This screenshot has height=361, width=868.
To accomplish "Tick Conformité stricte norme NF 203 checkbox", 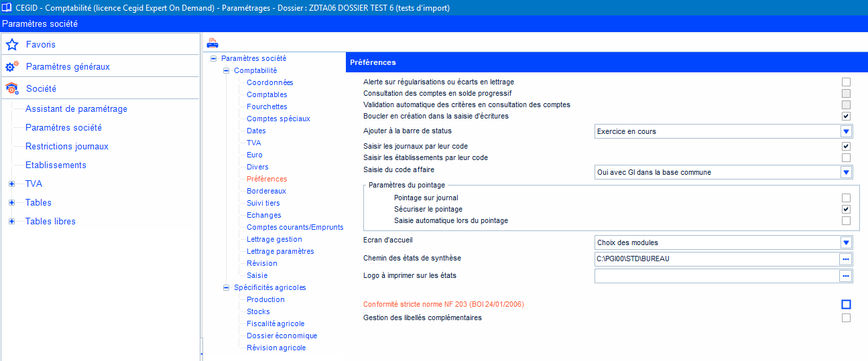I will click(x=846, y=305).
